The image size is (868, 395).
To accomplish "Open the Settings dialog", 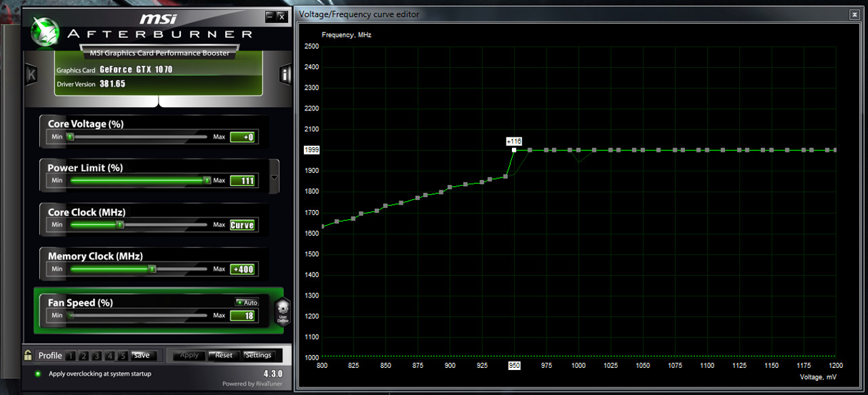I will (x=258, y=355).
